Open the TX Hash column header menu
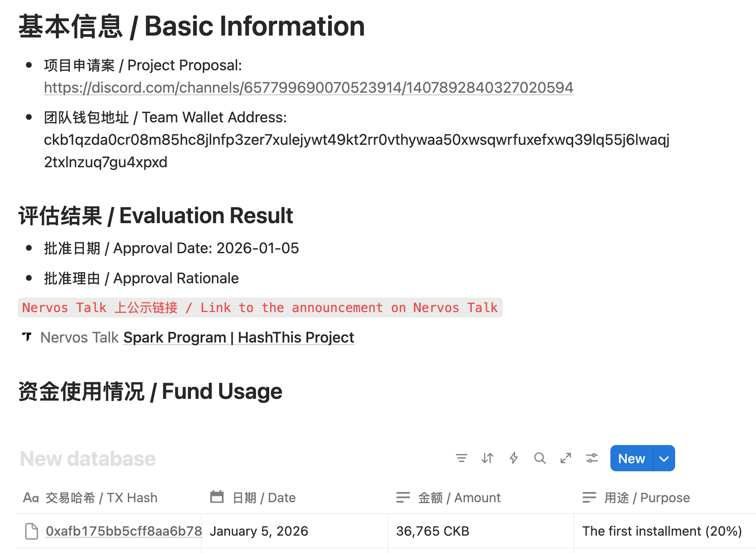Viewport: 756px width, 553px height. (x=102, y=498)
